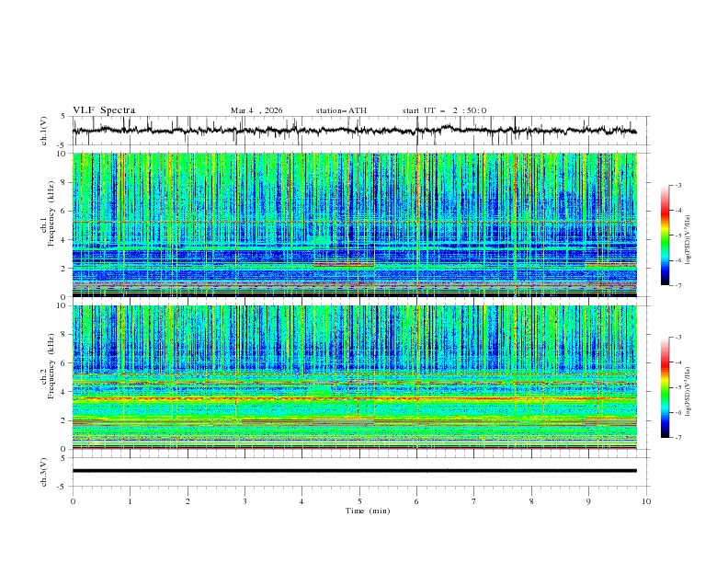Click the '-3' label on ch.1 color bar
Screen dimensions: 728x563
tap(678, 185)
